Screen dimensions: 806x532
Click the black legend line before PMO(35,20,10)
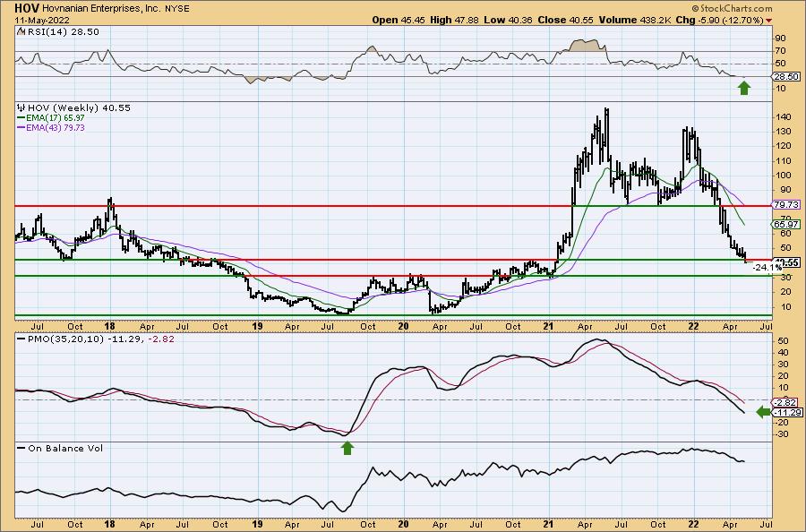pyautogui.click(x=21, y=339)
